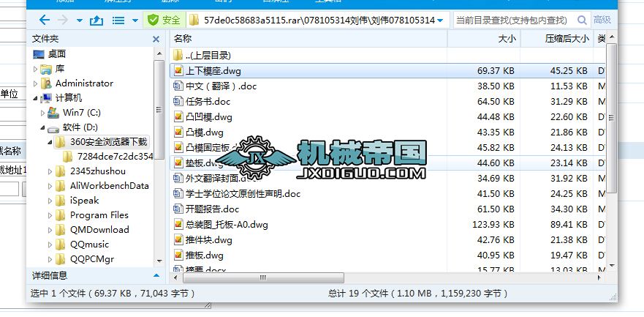Select Program Files folder in tree
The height and width of the screenshot is (317, 644).
click(99, 215)
